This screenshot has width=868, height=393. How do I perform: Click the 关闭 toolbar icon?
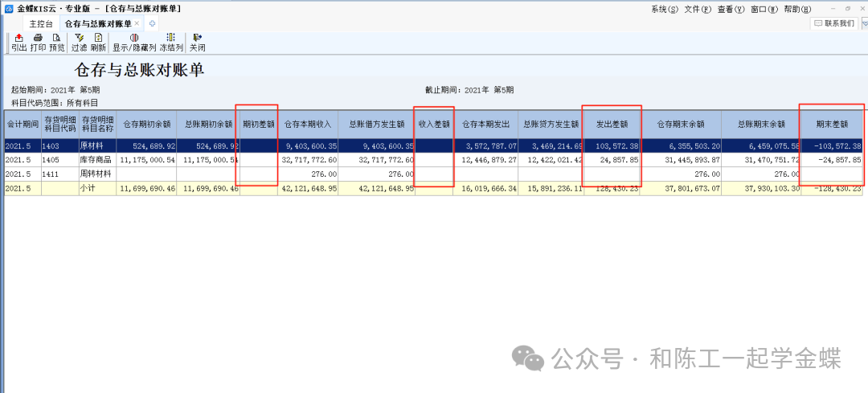tap(197, 42)
